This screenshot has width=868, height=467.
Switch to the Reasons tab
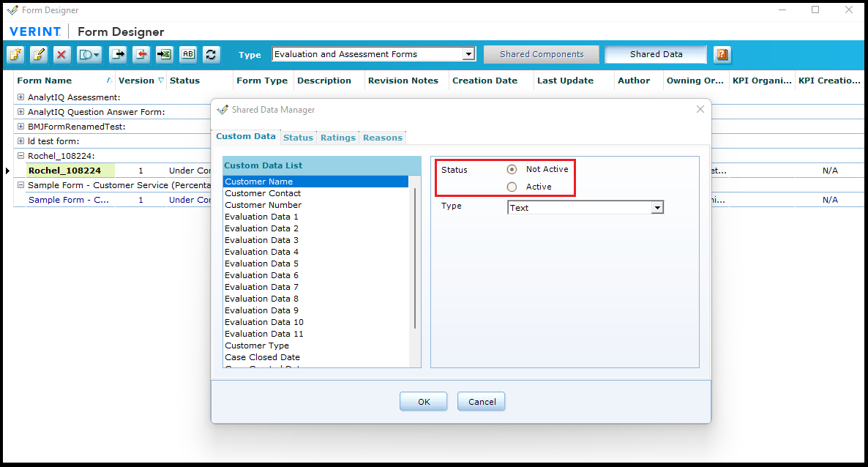point(383,138)
